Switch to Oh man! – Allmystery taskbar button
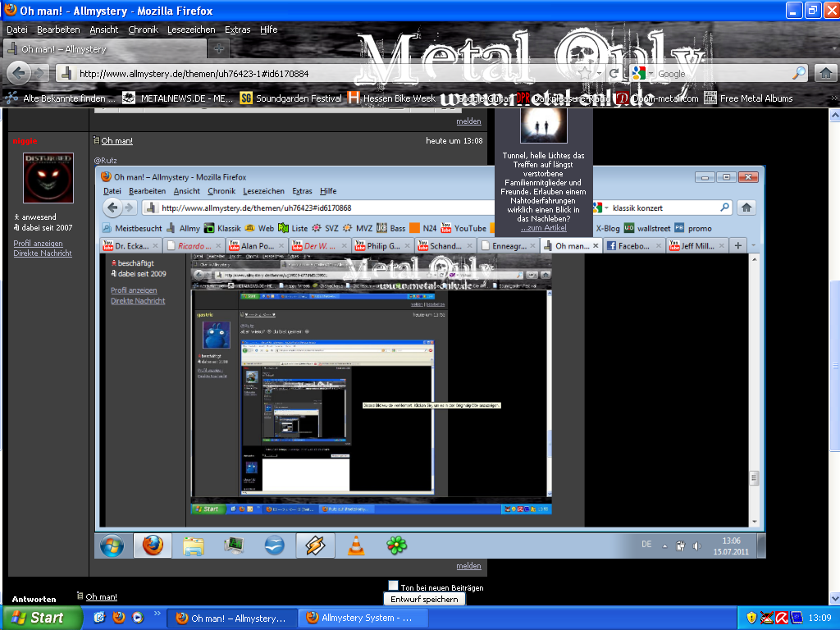 [x=231, y=619]
